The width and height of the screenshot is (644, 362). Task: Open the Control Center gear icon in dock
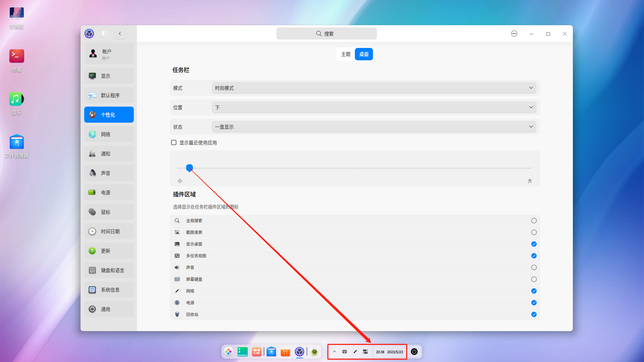click(x=300, y=352)
